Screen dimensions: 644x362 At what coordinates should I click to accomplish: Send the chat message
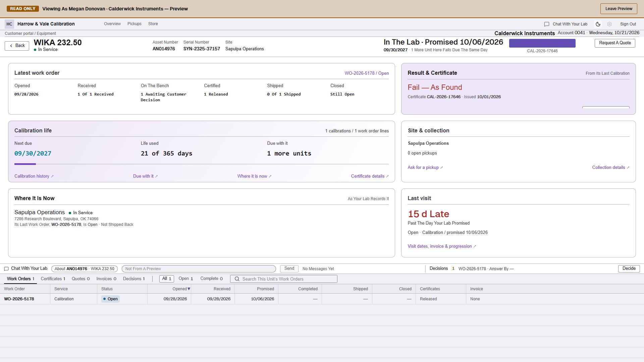pos(289,269)
